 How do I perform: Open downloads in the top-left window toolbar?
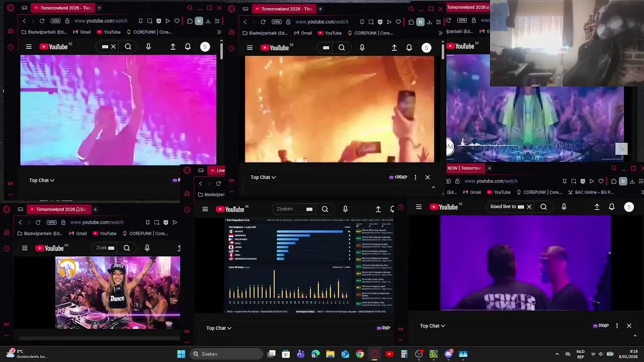point(208,21)
